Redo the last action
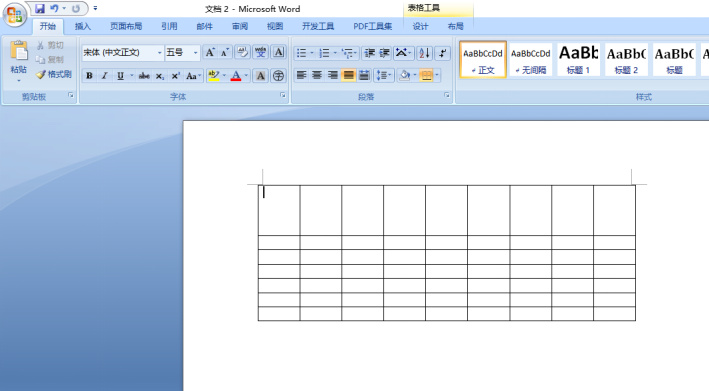Image resolution: width=709 pixels, height=391 pixels. click(76, 8)
